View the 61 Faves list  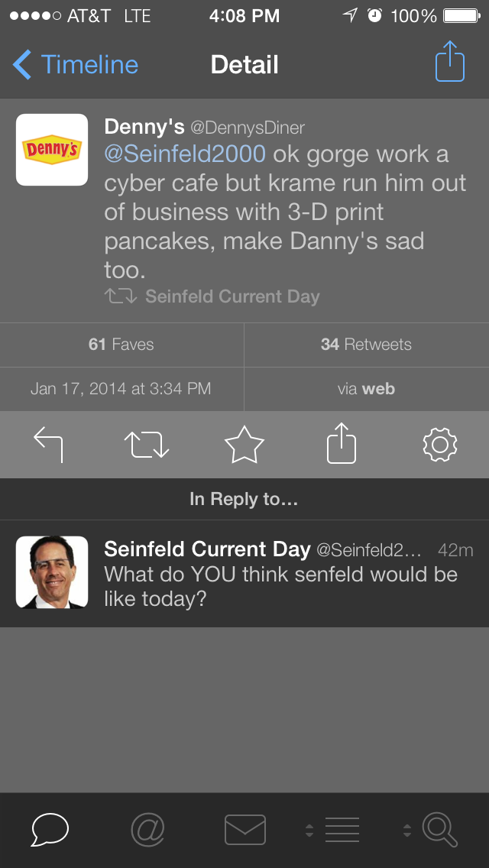[121, 345]
